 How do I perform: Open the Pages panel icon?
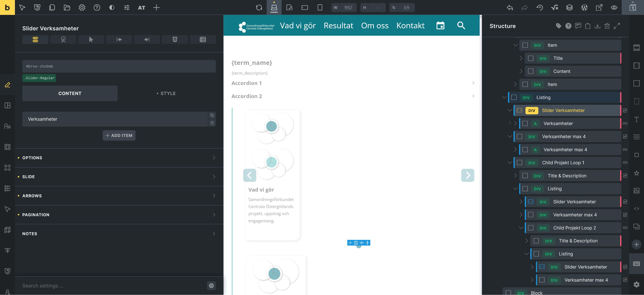52,8
